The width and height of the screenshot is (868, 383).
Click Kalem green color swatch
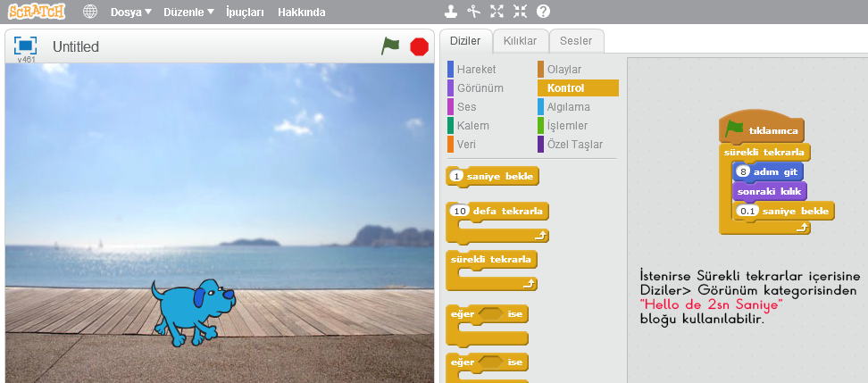click(451, 126)
